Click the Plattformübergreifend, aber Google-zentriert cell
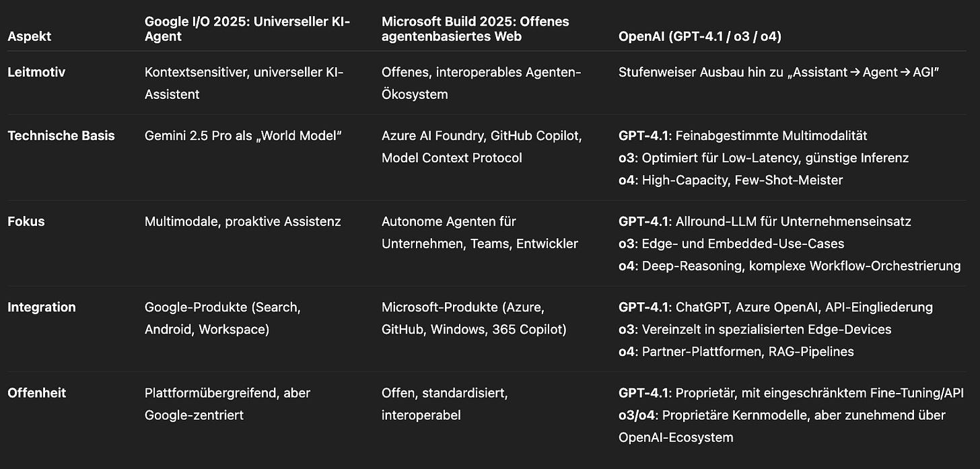The width and height of the screenshot is (980, 469). pos(228,404)
